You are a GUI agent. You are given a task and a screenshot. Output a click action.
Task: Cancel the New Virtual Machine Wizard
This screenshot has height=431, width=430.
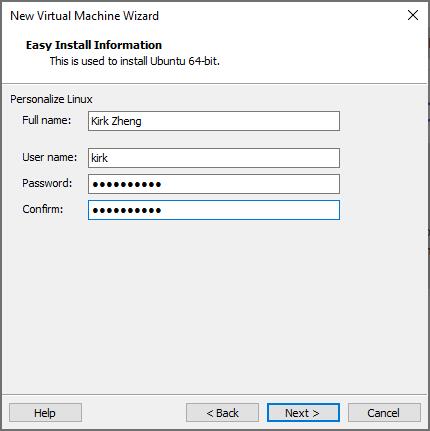(384, 413)
